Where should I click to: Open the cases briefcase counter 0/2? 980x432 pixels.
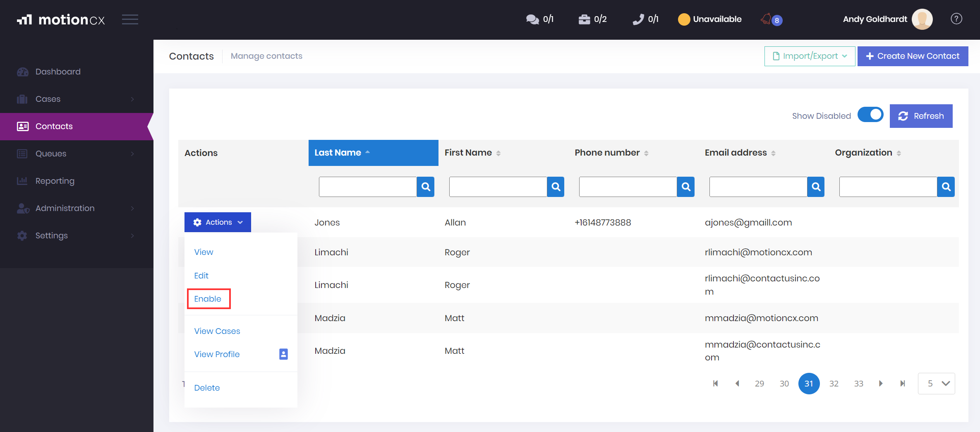coord(592,19)
